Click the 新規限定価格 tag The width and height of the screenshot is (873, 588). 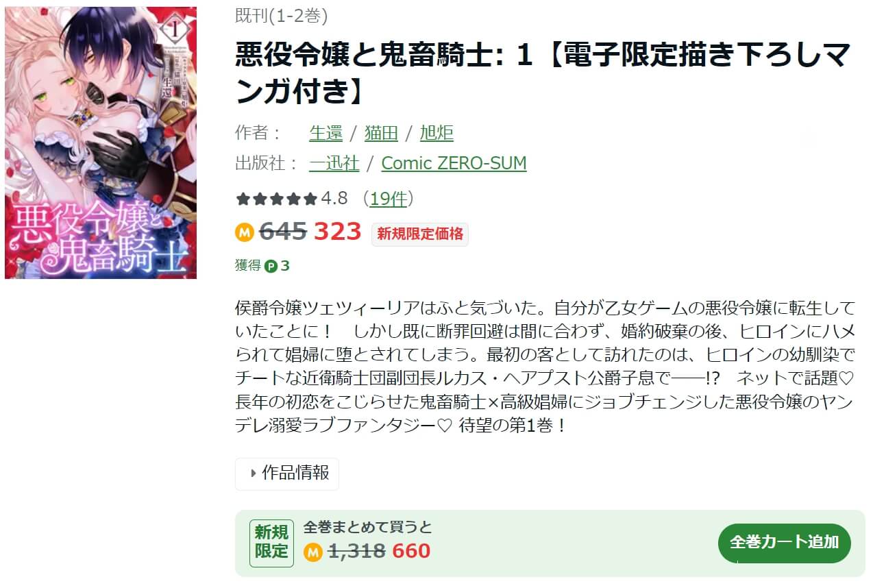click(x=420, y=234)
